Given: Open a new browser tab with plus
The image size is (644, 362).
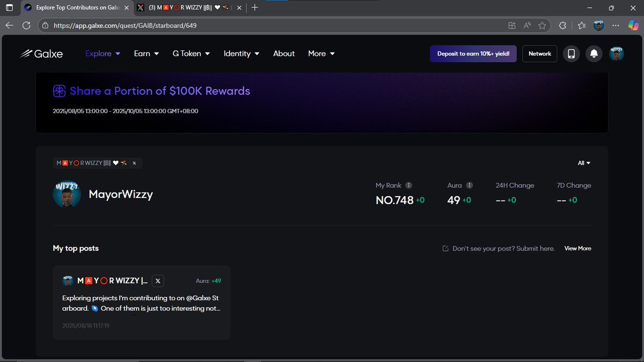Looking at the screenshot, I should point(255,8).
